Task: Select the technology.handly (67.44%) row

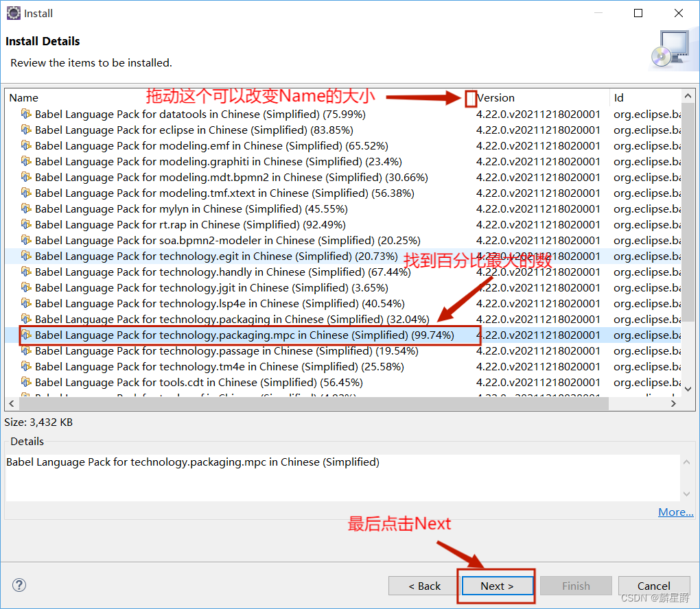Action: [343, 272]
